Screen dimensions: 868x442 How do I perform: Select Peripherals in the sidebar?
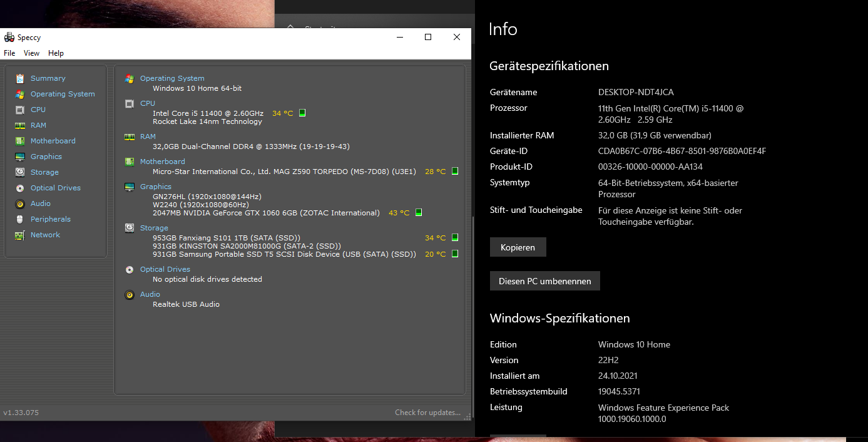pyautogui.click(x=51, y=219)
